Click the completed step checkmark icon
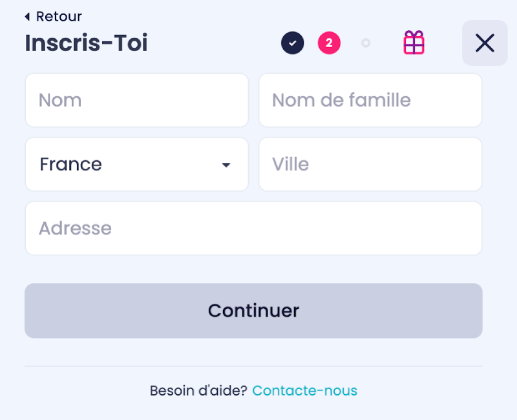 [x=292, y=43]
